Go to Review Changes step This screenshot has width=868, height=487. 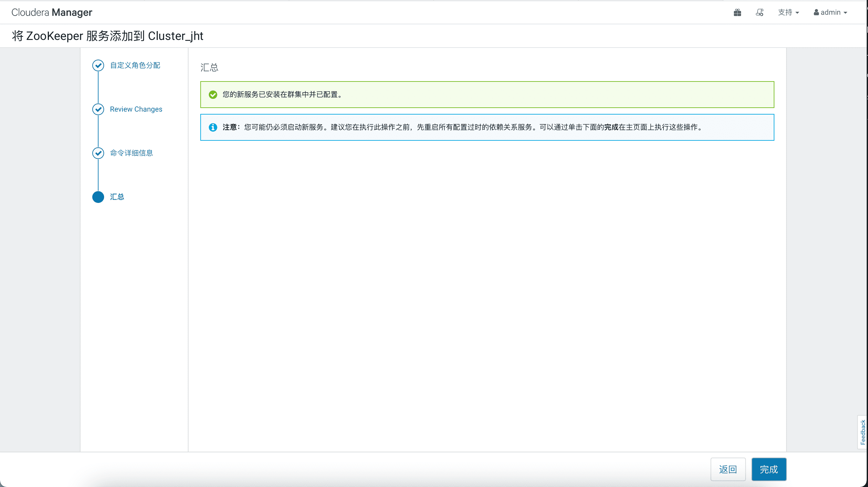(x=136, y=109)
